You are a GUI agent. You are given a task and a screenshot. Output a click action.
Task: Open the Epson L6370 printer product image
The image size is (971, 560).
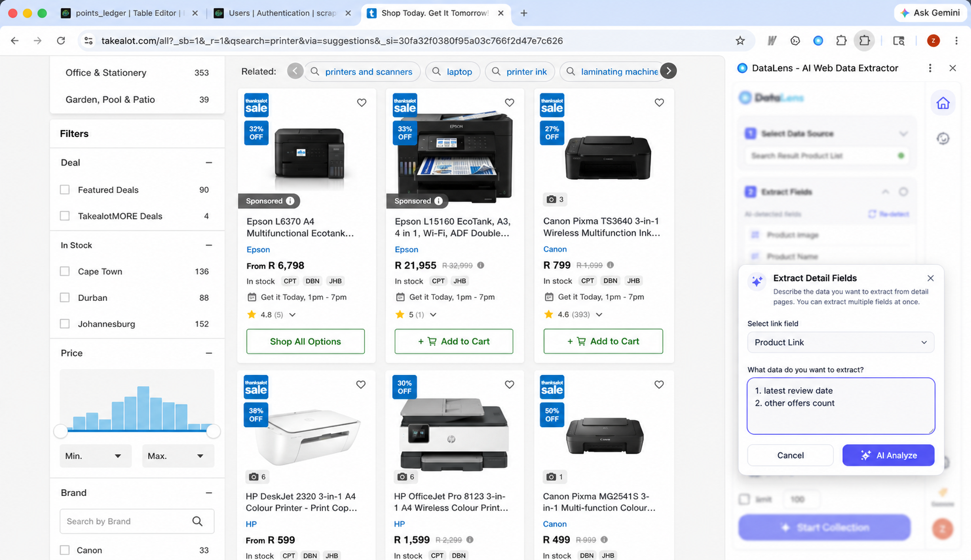pos(309,153)
